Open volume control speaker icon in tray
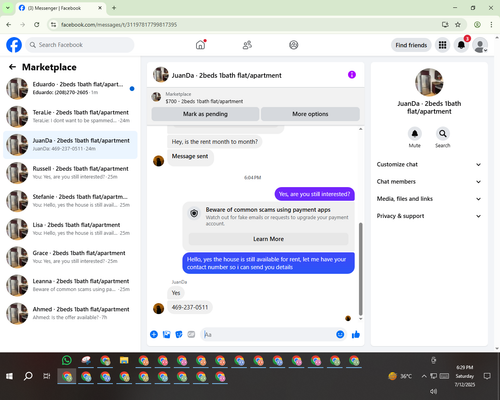Viewport: 500px width, 400px height. click(433, 391)
